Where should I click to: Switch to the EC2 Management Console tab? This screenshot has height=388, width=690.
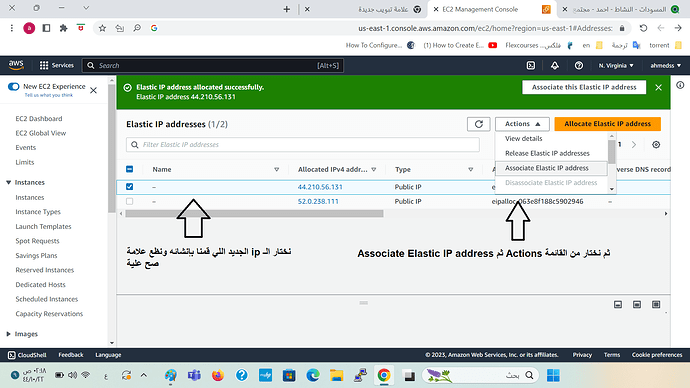[x=492, y=9]
